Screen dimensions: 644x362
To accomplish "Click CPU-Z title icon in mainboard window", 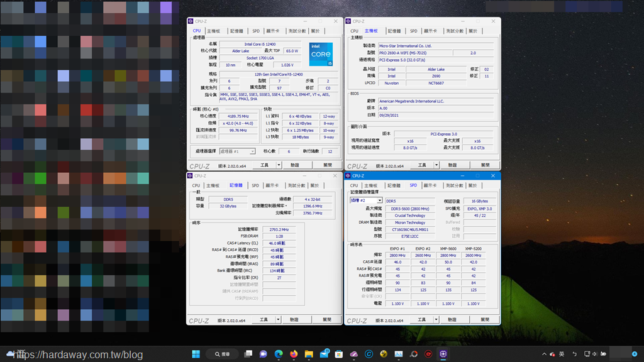I will [x=348, y=21].
